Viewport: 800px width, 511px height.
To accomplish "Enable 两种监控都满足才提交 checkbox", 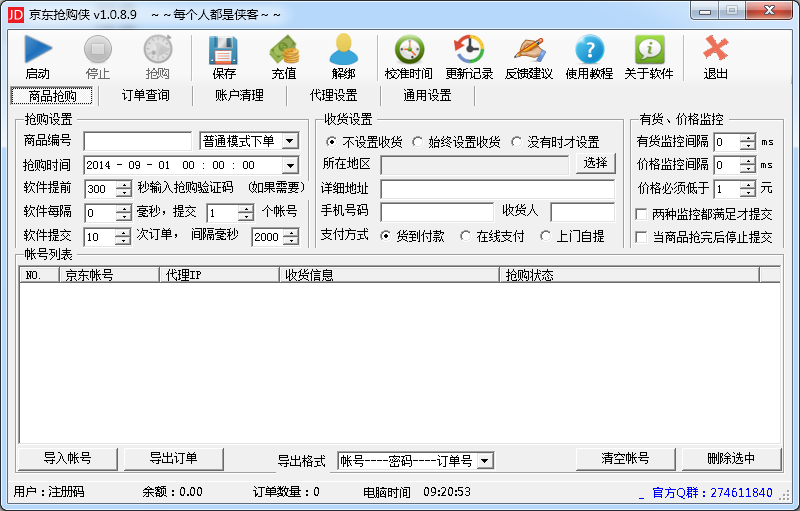I will 641,214.
